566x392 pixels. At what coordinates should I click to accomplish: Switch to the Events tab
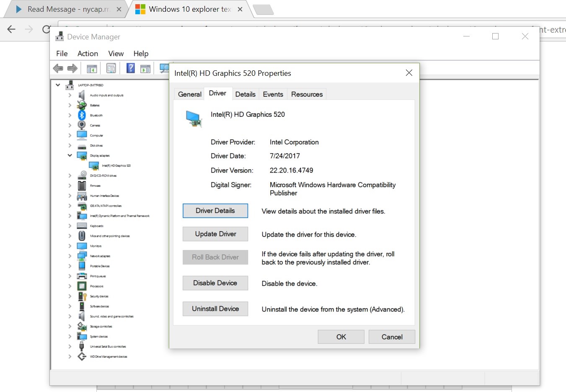273,94
